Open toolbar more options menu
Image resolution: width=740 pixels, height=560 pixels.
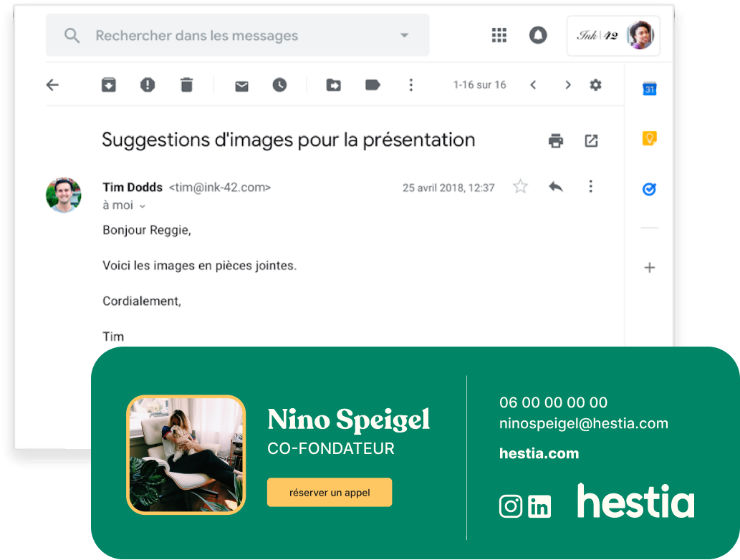(x=411, y=85)
